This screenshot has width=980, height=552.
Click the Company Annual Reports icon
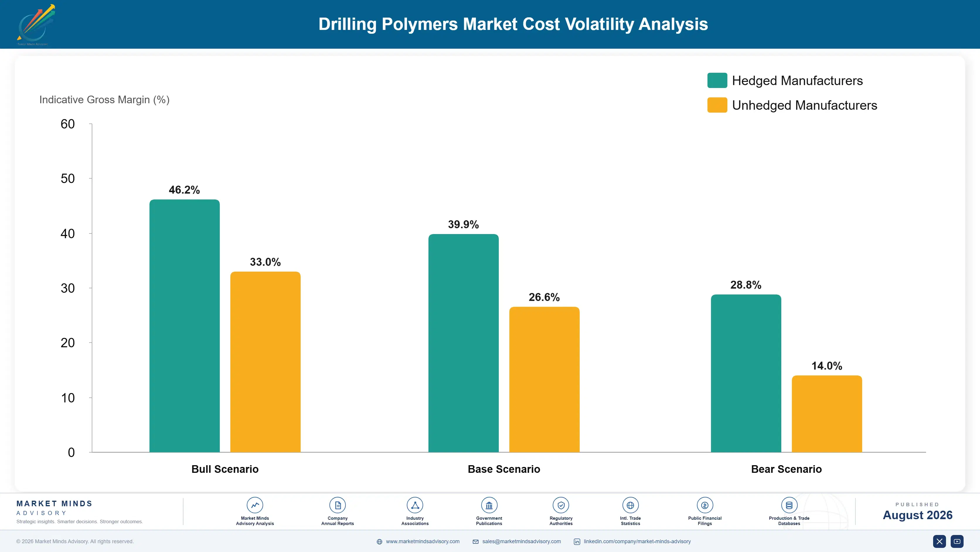(337, 505)
